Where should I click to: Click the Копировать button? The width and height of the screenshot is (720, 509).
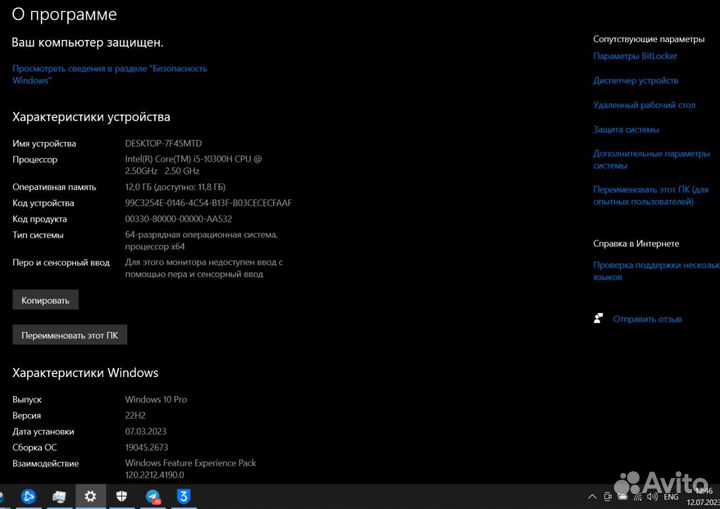[x=45, y=300]
